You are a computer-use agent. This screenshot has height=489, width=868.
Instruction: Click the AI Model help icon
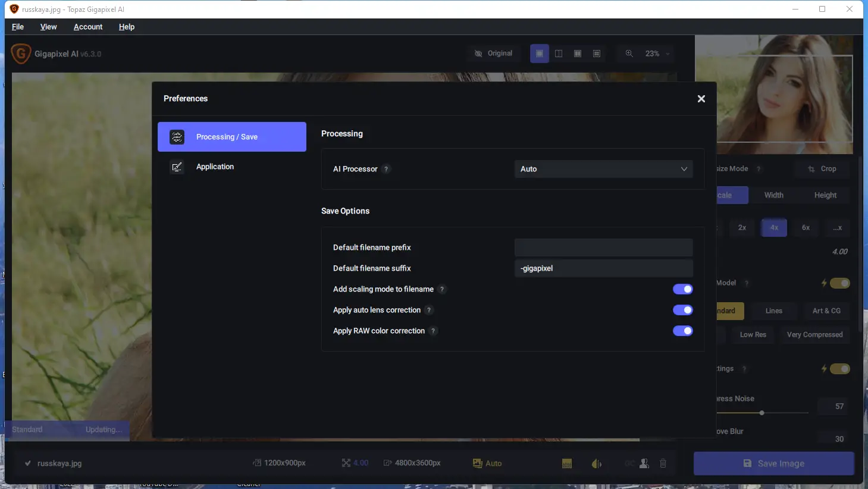747,283
